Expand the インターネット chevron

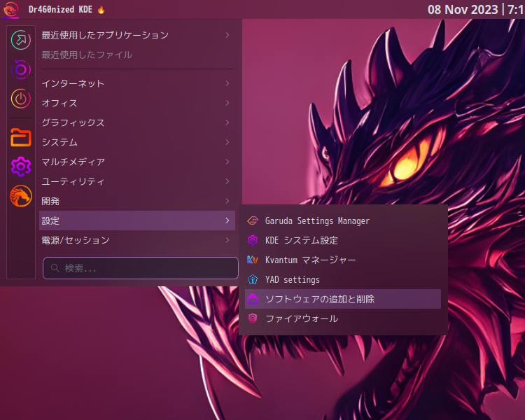[227, 83]
